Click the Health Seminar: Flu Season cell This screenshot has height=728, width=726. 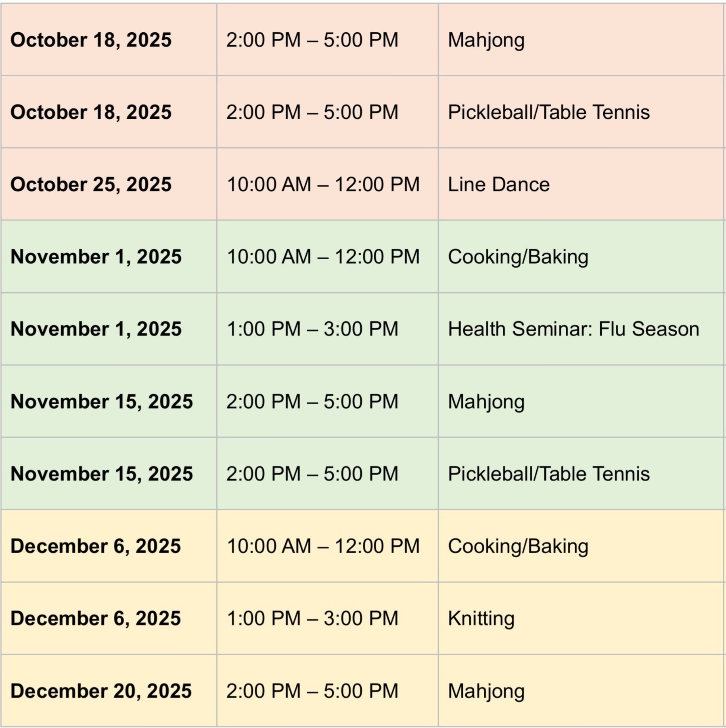[x=573, y=329]
